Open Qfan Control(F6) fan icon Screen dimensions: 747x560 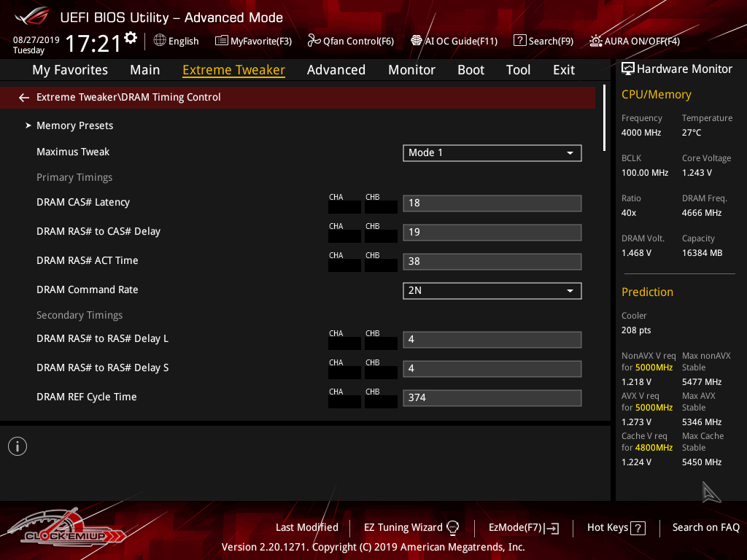pos(314,41)
